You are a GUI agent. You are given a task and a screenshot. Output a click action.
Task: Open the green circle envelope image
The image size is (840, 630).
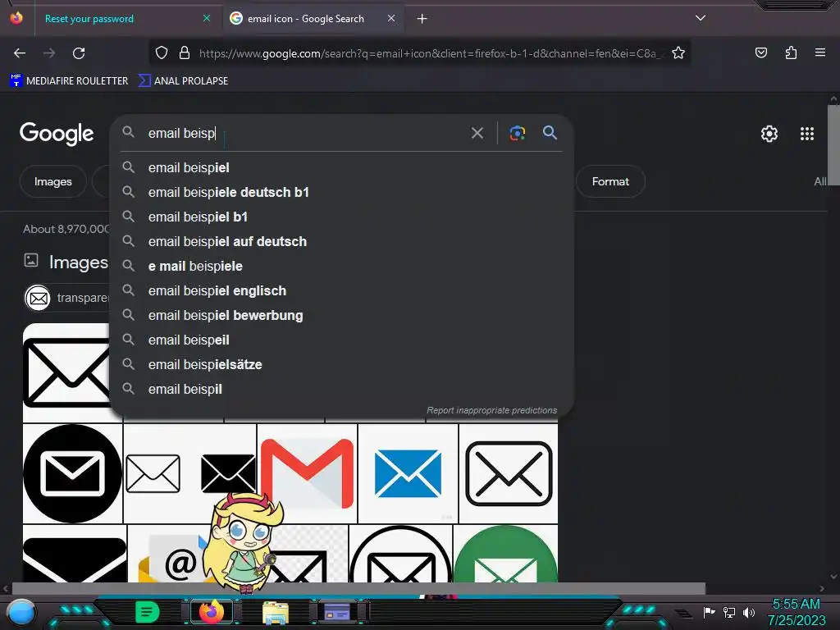click(x=505, y=554)
